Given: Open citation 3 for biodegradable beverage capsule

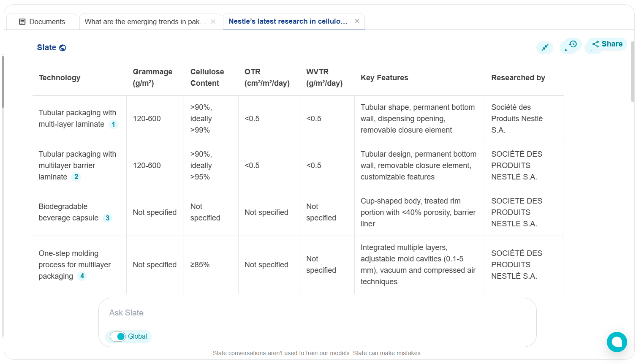Looking at the screenshot, I should coord(107,218).
